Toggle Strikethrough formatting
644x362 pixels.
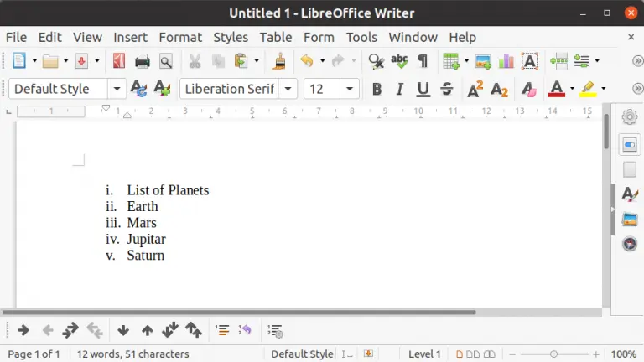coord(446,89)
